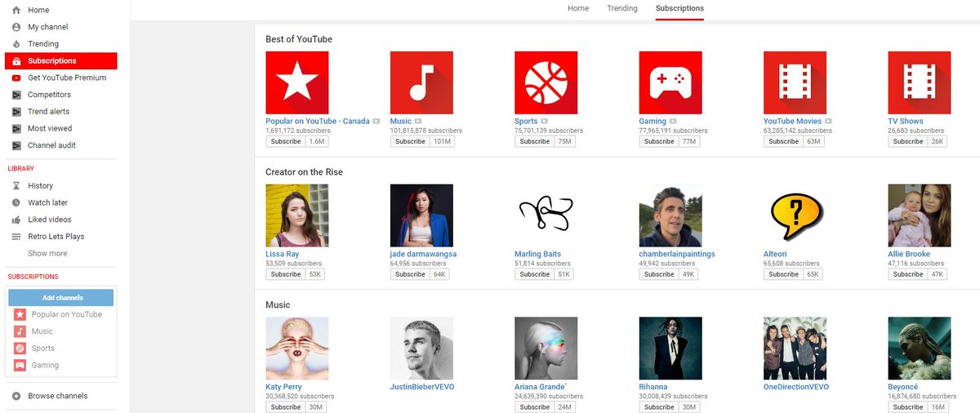Open Liked videos in the sidebar
The width and height of the screenshot is (980, 413).
click(x=49, y=220)
